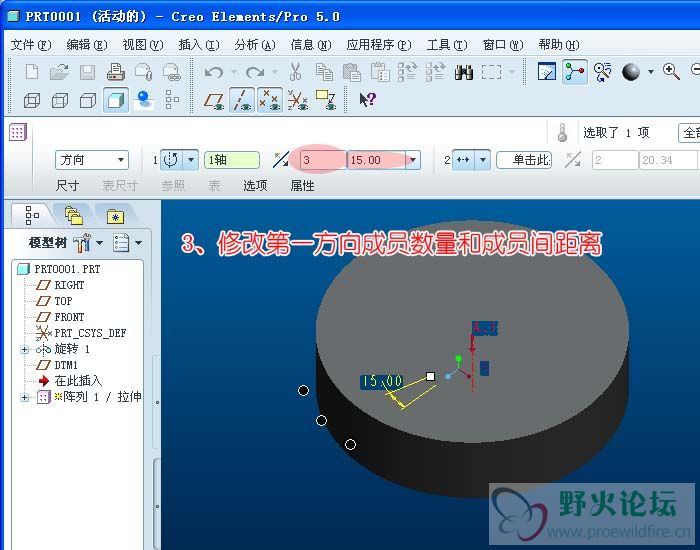Screen dimensions: 700x550
Task: Click the context-sensitive help arrow icon
Action: coord(367,100)
